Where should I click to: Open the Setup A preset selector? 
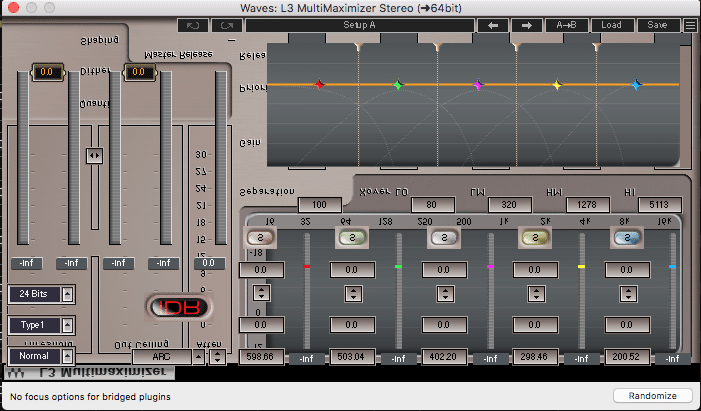click(x=359, y=25)
